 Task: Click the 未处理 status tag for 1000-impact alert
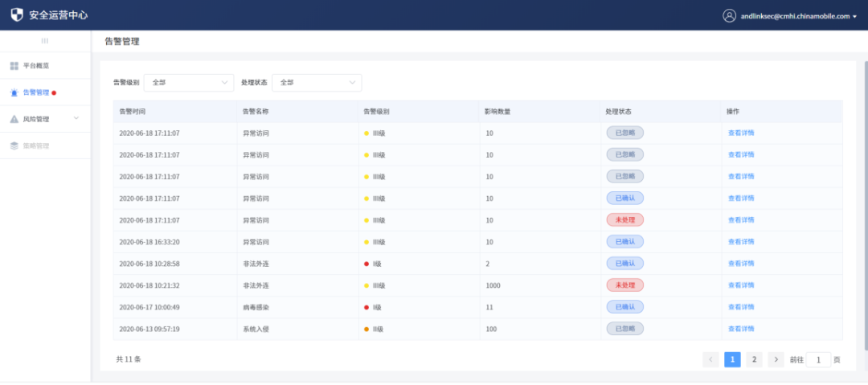pos(624,285)
